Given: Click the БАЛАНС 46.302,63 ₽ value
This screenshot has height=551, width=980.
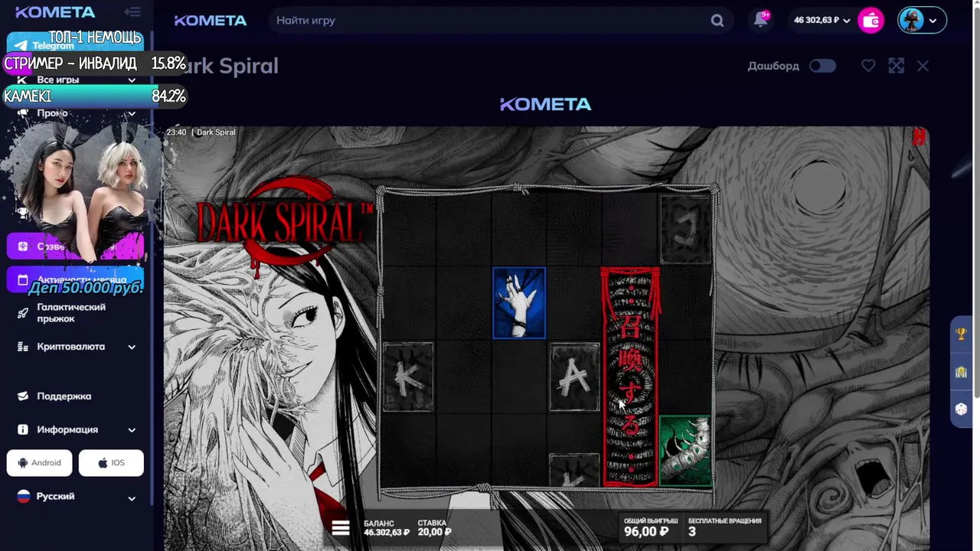Looking at the screenshot, I should pyautogui.click(x=387, y=532).
